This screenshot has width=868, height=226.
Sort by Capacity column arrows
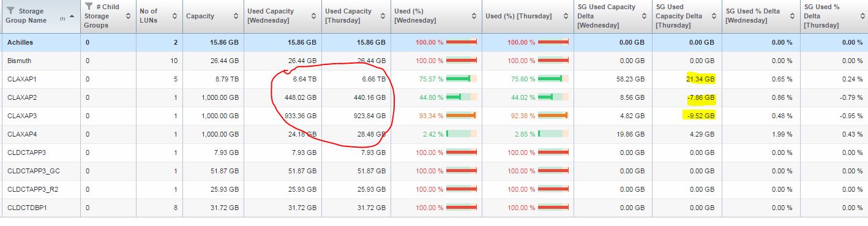point(237,16)
